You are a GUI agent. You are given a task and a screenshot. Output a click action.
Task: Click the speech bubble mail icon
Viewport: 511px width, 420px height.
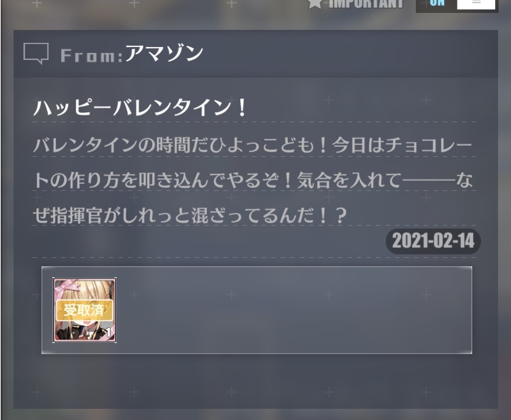click(x=36, y=53)
